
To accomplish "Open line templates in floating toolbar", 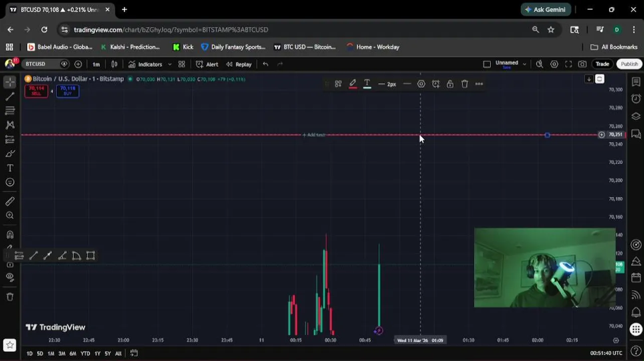I will (x=339, y=84).
